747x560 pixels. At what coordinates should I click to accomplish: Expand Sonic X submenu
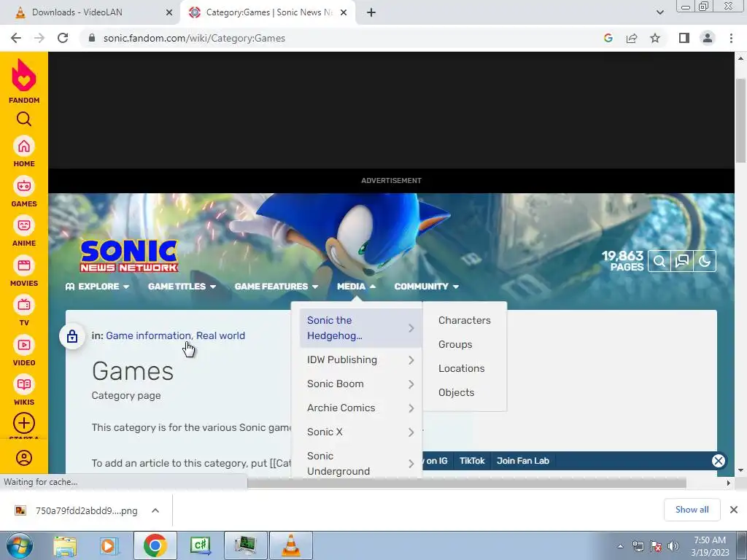click(360, 432)
